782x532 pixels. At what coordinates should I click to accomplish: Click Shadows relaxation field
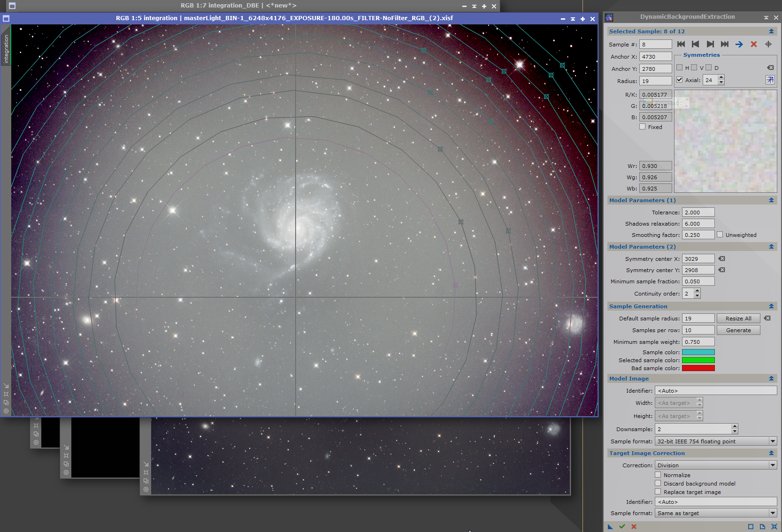698,224
